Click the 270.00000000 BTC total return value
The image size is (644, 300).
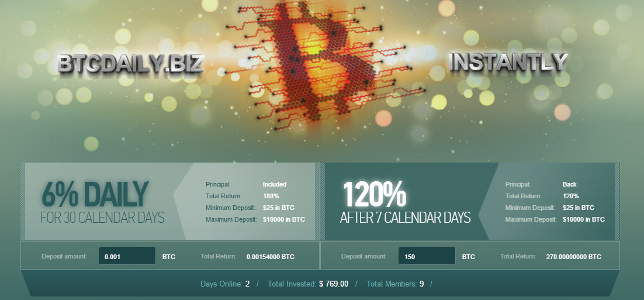point(573,257)
